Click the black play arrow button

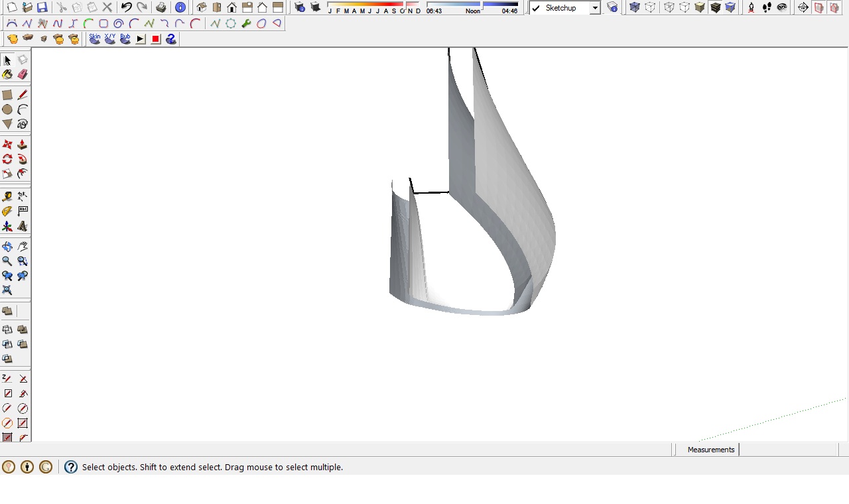141,39
